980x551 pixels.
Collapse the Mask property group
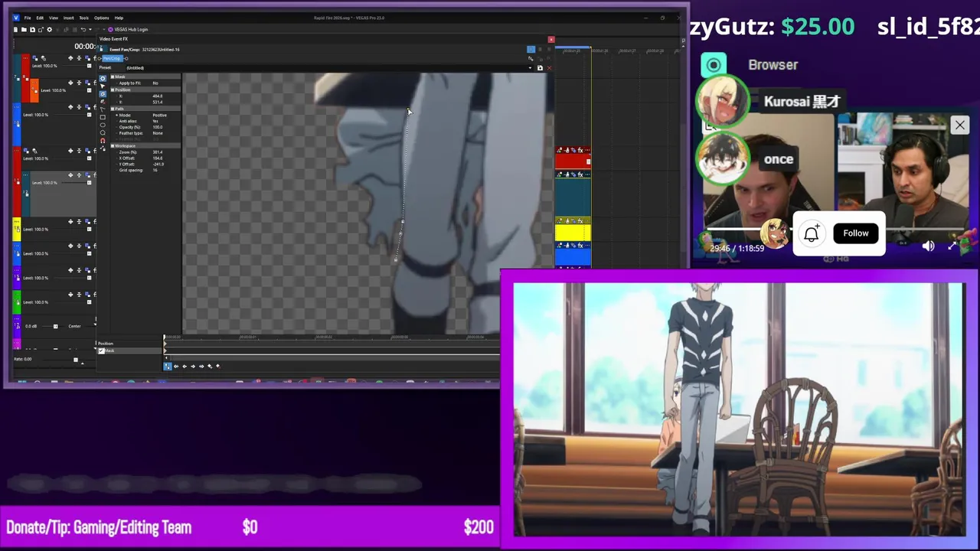pyautogui.click(x=113, y=77)
